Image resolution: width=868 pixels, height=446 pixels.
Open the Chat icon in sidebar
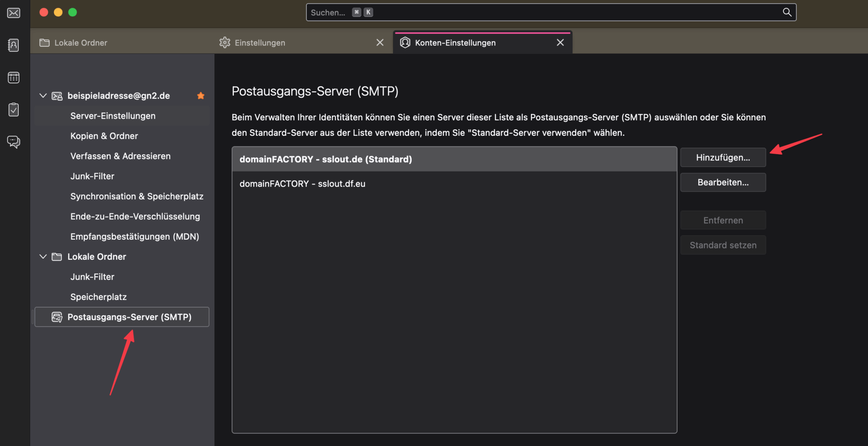[x=13, y=142]
